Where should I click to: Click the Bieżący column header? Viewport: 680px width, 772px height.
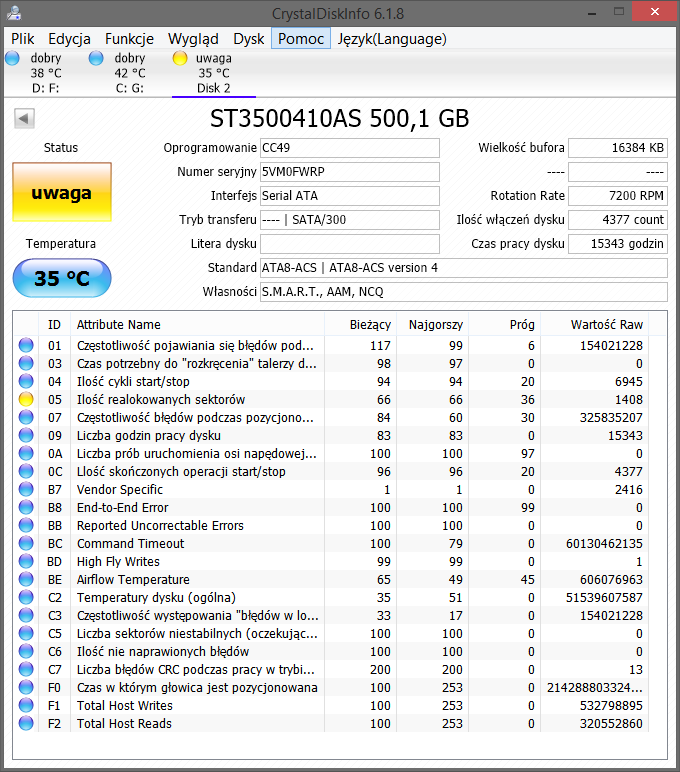coord(360,324)
